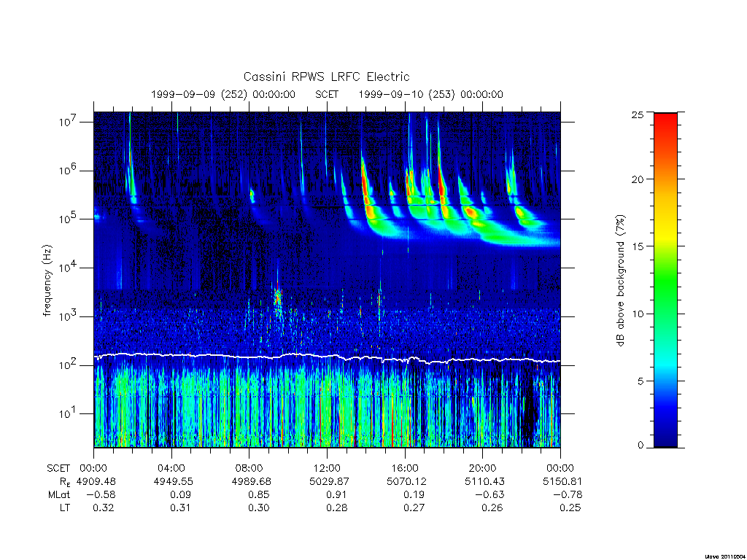
Task: Click the LT value '0.30'
Action: [x=259, y=508]
